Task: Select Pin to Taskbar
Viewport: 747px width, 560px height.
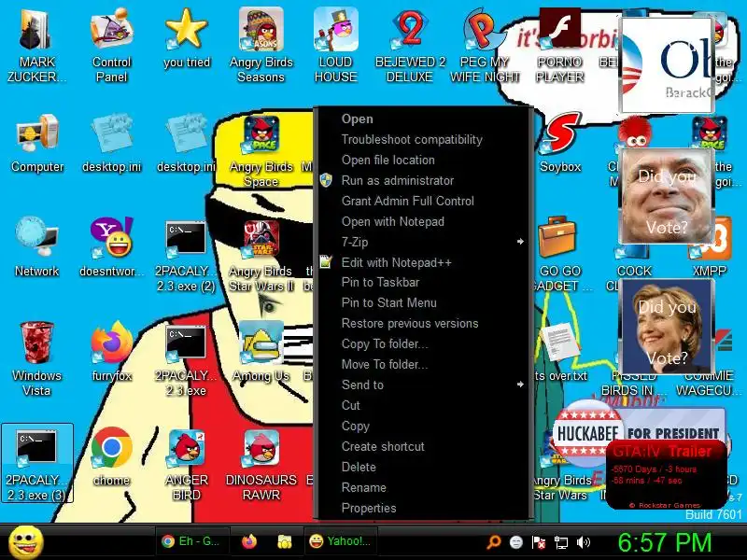Action: pos(424,283)
